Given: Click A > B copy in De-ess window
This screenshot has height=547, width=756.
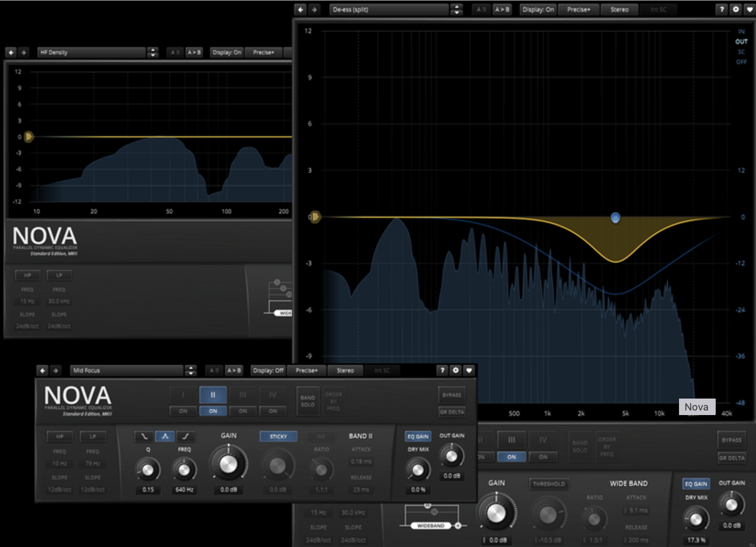Looking at the screenshot, I should point(502,9).
